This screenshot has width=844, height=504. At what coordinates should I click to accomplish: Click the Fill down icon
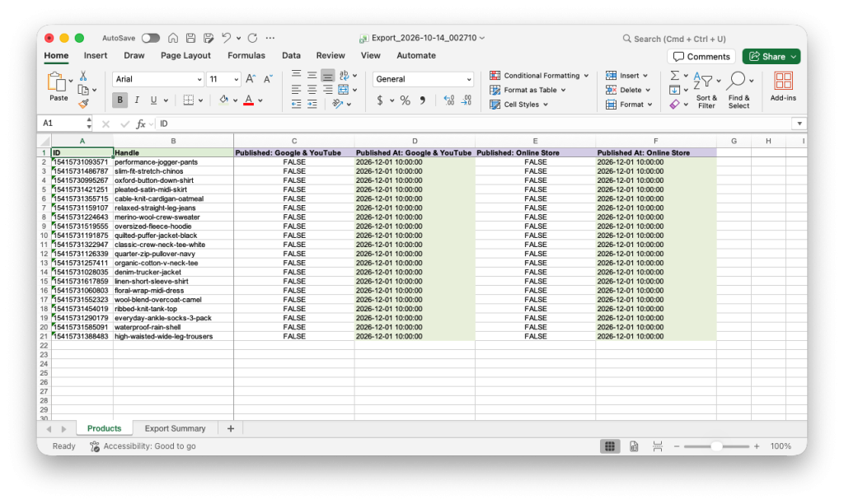[x=674, y=90]
